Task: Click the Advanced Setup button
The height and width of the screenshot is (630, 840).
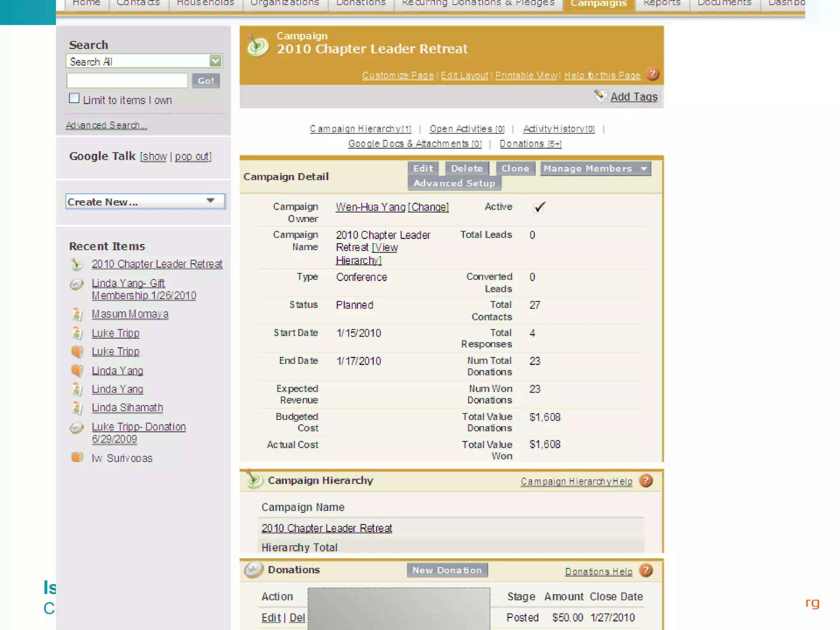Action: coord(454,183)
